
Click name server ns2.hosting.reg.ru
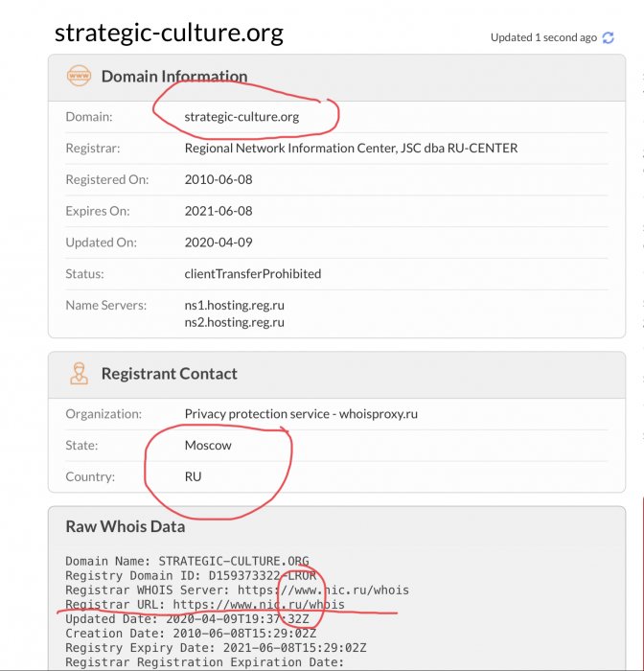tap(235, 322)
